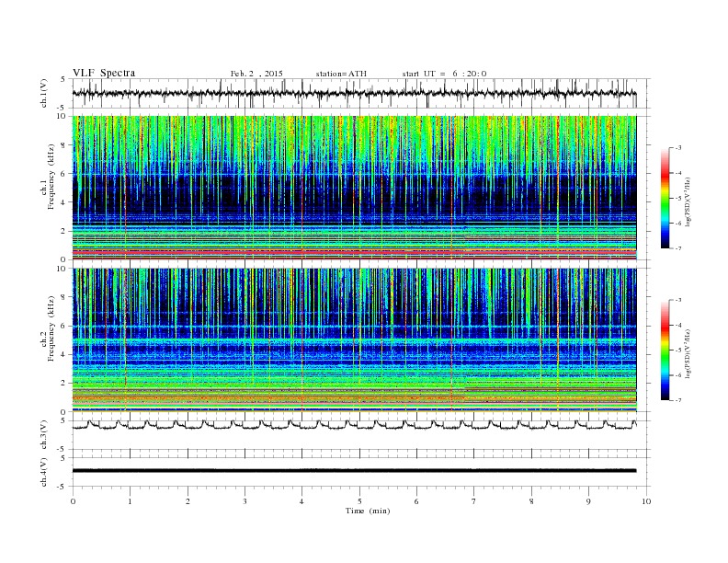Click the "-5" label on ch.2 color bar

coord(678,350)
